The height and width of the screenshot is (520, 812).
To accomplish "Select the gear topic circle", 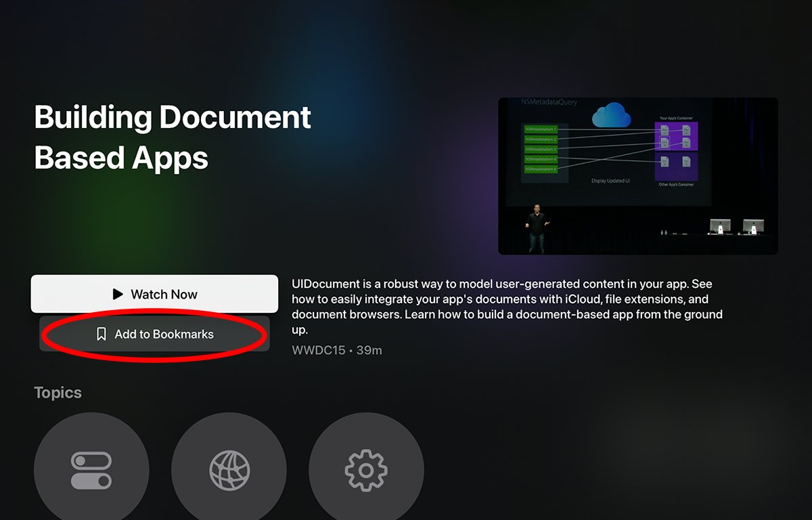I will [x=366, y=470].
